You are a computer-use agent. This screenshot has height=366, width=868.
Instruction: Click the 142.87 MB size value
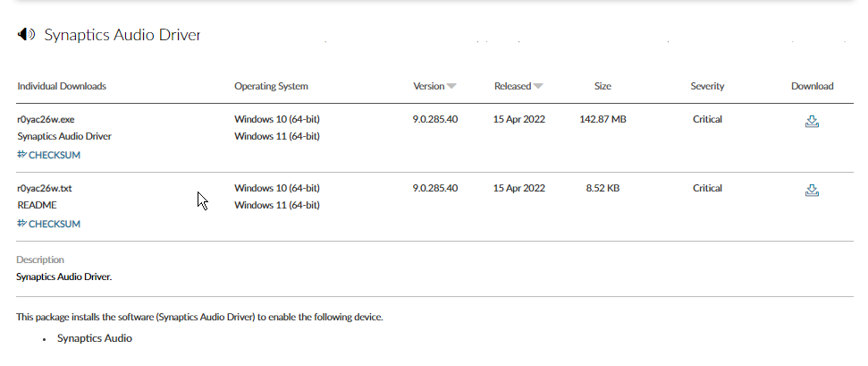click(603, 119)
